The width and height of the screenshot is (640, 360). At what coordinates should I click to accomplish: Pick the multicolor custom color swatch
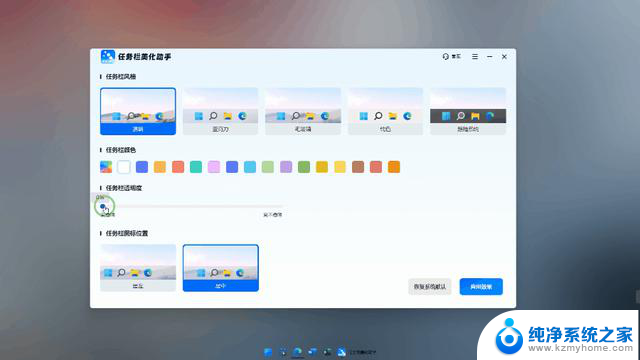click(106, 167)
